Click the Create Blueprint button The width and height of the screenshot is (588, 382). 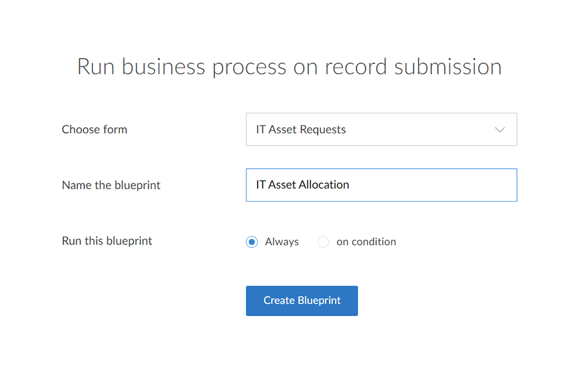[302, 301]
